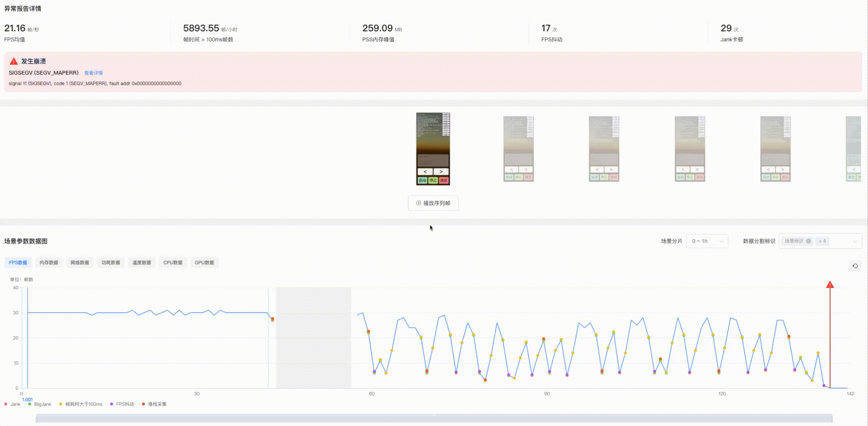Screen dimensions: 868x426
Task: Toggle the FPS抖动 legend series
Action: (122, 404)
